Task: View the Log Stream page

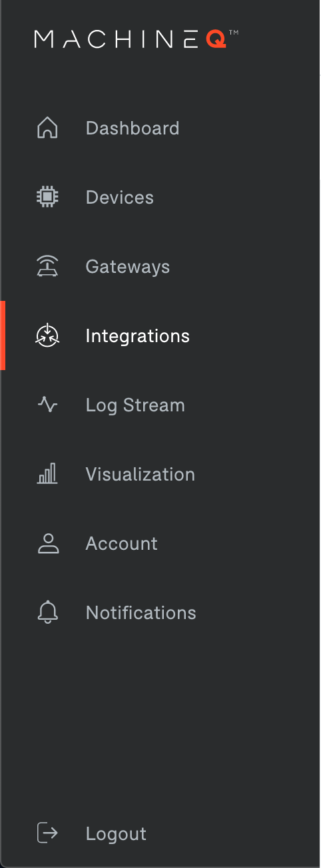Action: [x=135, y=405]
